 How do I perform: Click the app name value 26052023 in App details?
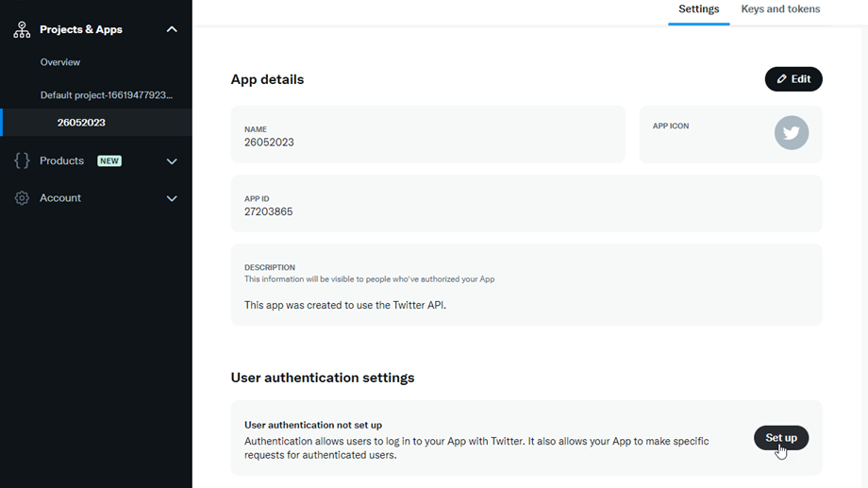(269, 143)
